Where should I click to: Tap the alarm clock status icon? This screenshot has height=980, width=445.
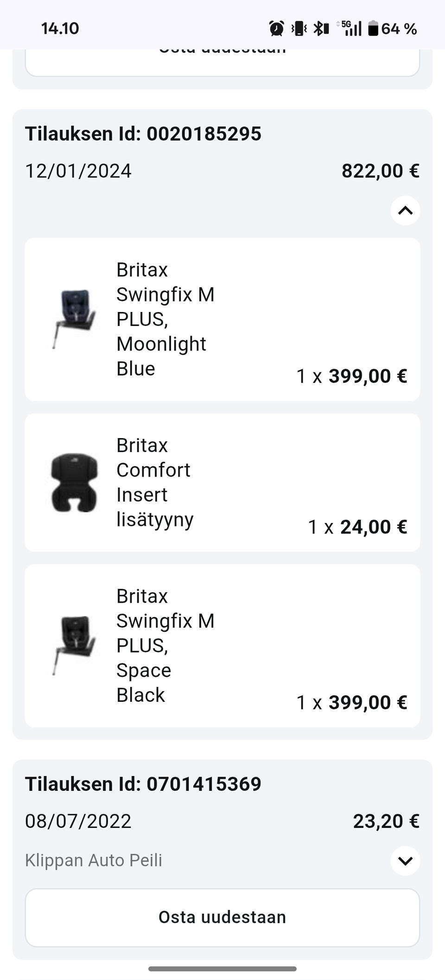[277, 29]
